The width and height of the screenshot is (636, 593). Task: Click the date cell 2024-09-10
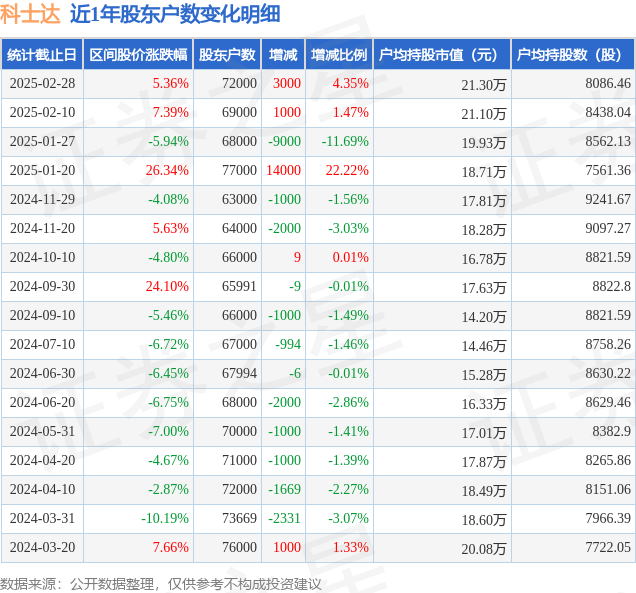[x=42, y=316]
